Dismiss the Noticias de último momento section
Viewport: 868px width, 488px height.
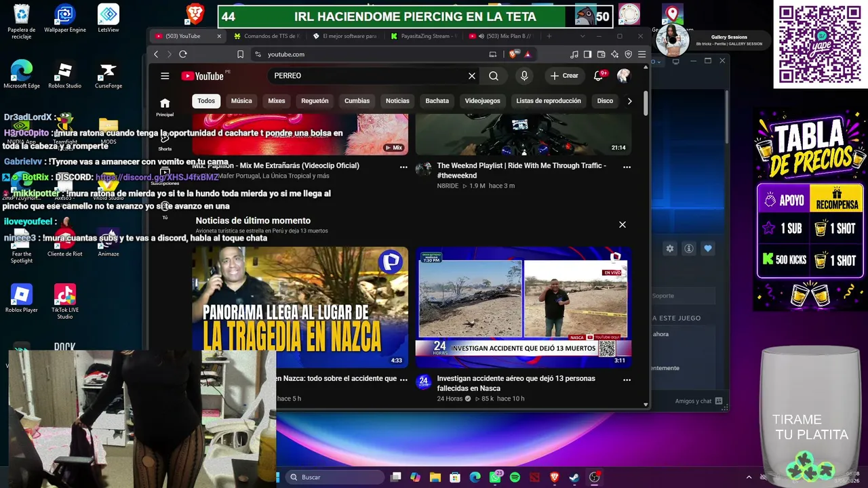(623, 224)
